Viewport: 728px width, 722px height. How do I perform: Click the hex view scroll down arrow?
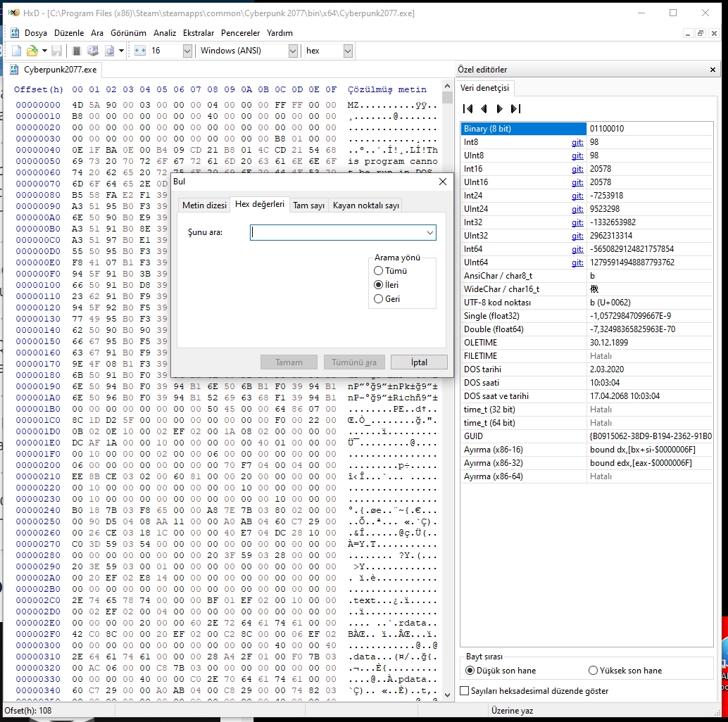click(x=447, y=695)
